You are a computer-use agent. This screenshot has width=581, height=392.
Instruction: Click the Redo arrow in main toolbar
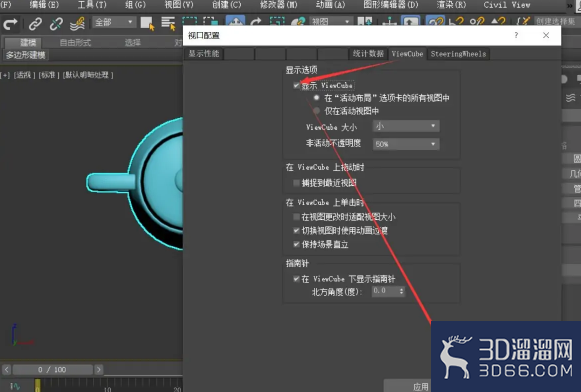tap(10, 24)
